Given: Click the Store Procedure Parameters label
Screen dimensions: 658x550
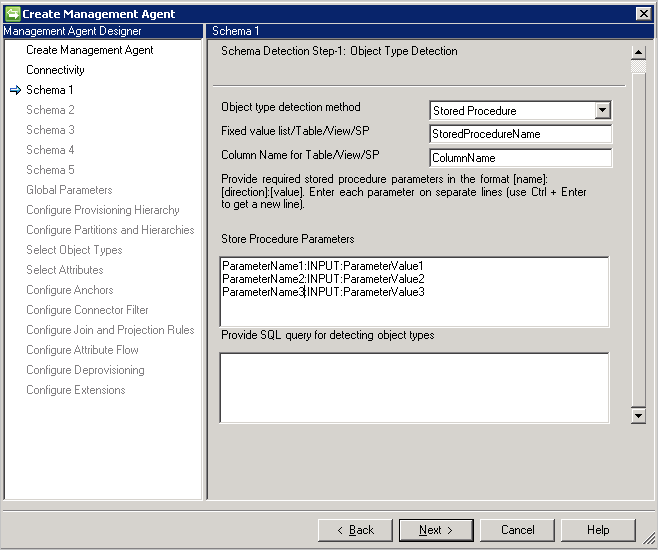Looking at the screenshot, I should pyautogui.click(x=287, y=239).
